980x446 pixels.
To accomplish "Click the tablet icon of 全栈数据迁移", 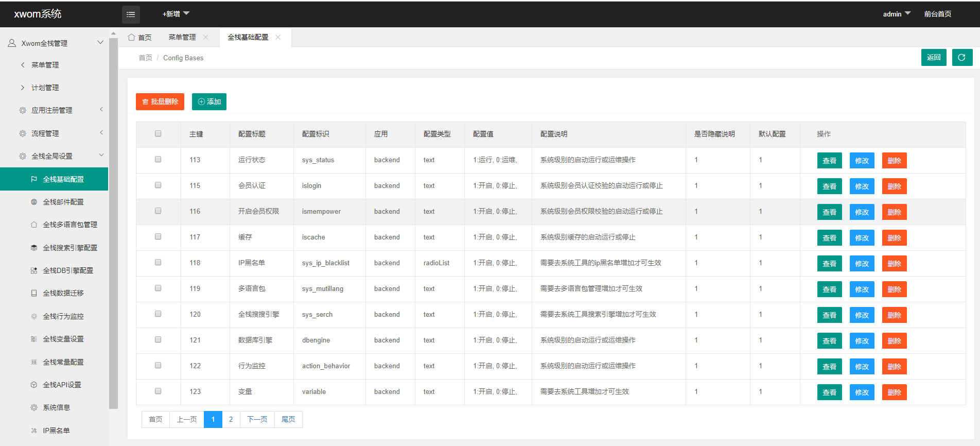I will (x=34, y=293).
